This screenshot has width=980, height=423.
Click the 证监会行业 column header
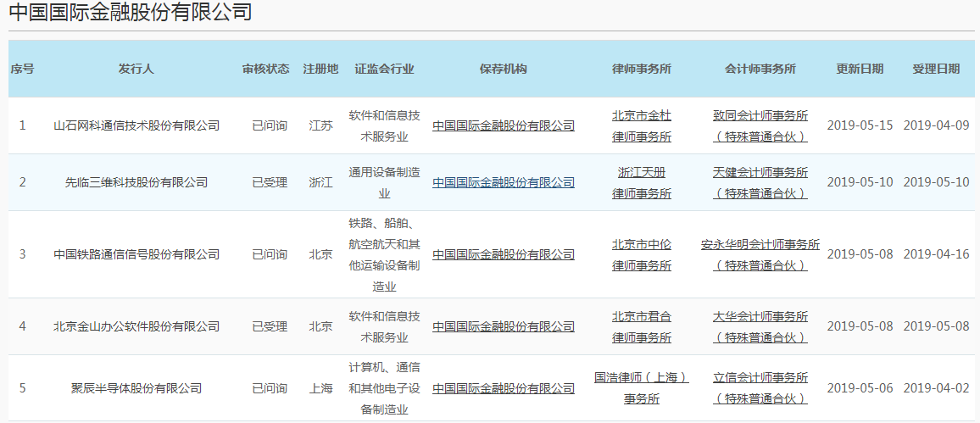(384, 69)
